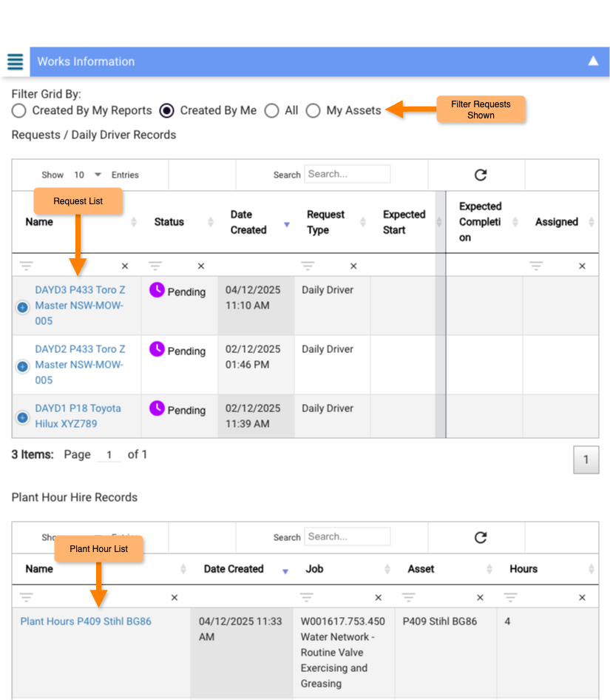Image resolution: width=610 pixels, height=700 pixels.
Task: Sort Requests by Date Created arrow
Action: coord(287,224)
